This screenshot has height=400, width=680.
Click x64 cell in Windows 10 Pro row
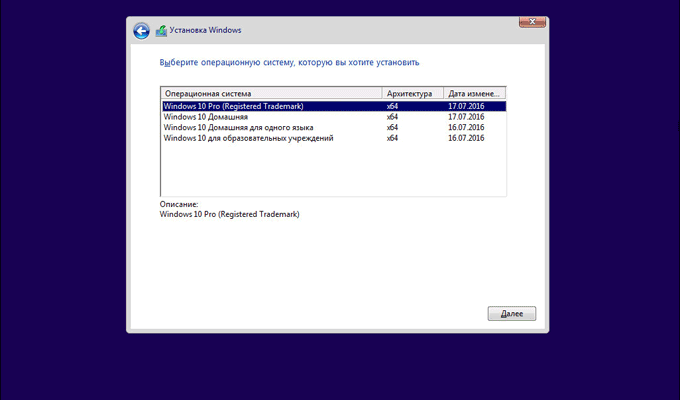click(392, 106)
